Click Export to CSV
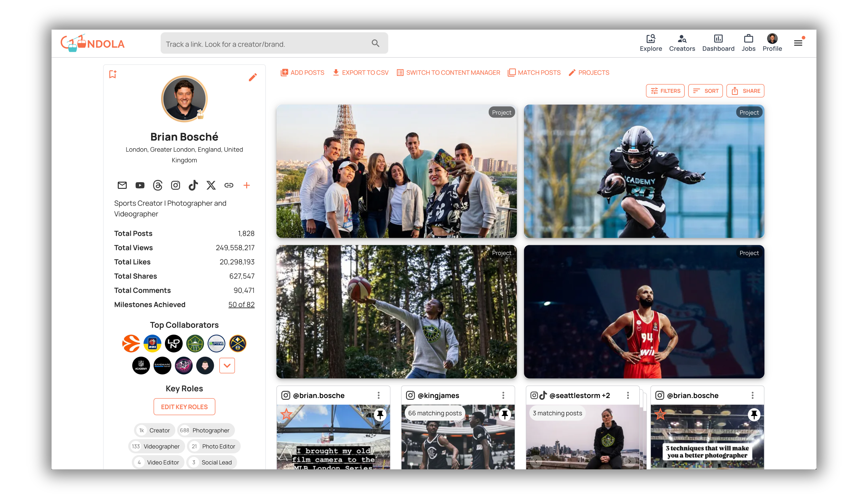The height and width of the screenshot is (499, 868). click(x=360, y=73)
